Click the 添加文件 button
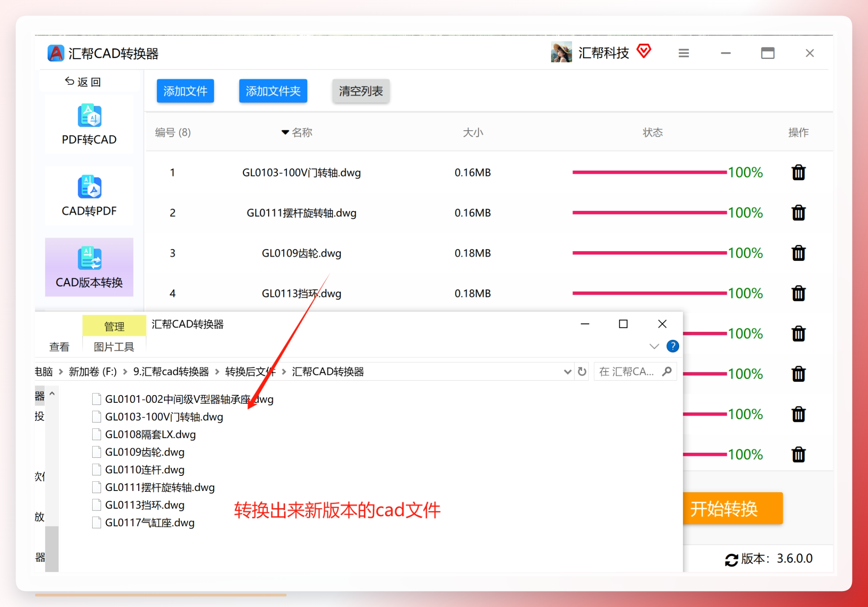Screen dimensions: 868x607 185,91
